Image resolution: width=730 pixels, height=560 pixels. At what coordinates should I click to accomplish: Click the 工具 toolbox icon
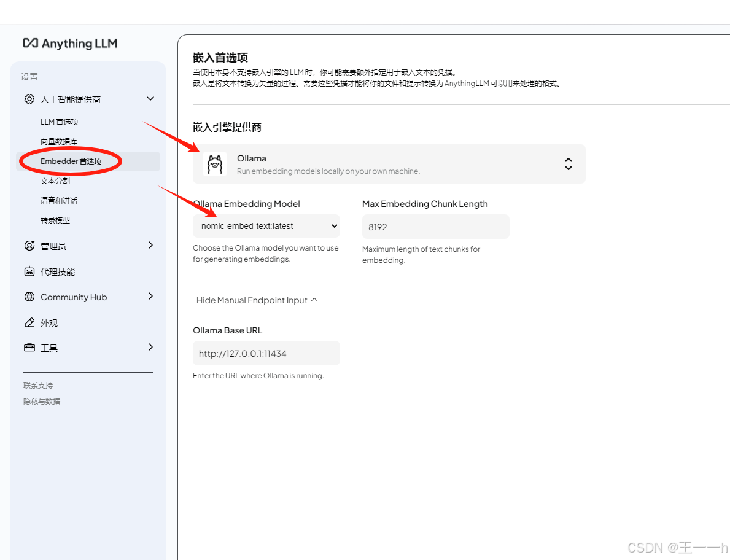[x=29, y=348]
